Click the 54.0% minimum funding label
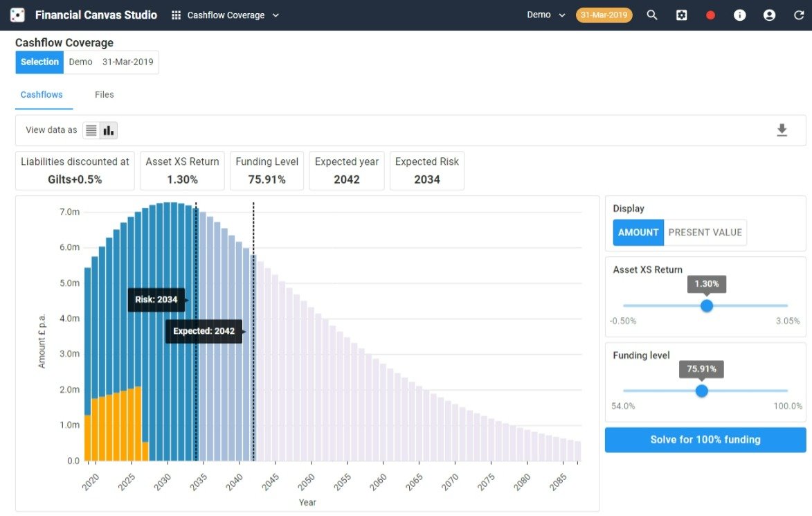The width and height of the screenshot is (812, 516). [623, 406]
